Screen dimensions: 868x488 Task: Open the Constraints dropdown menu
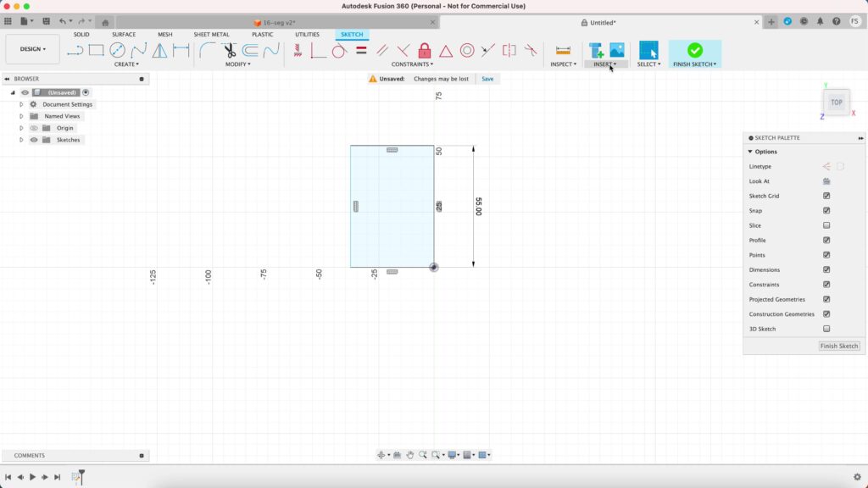(412, 64)
